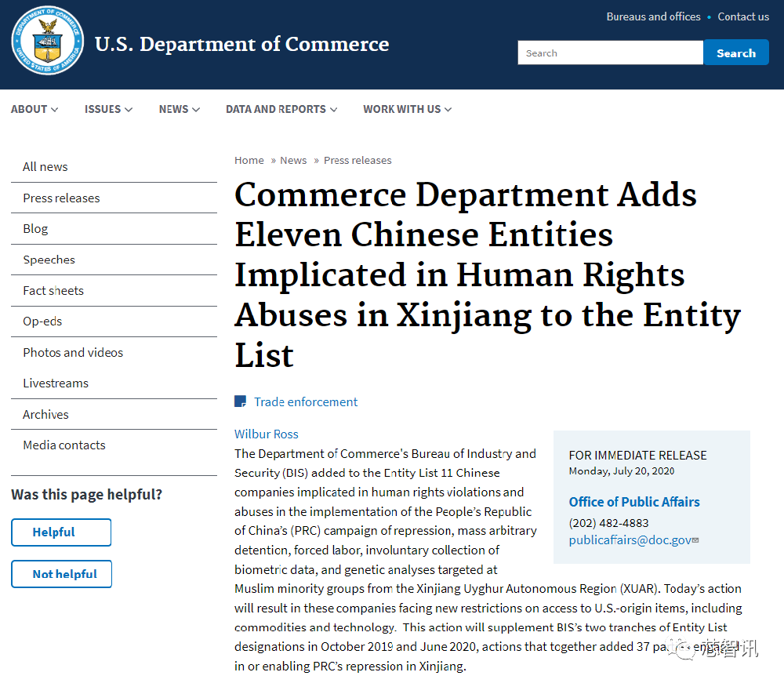Open the WORK WITH US menu
This screenshot has width=784, height=683.
coord(407,109)
